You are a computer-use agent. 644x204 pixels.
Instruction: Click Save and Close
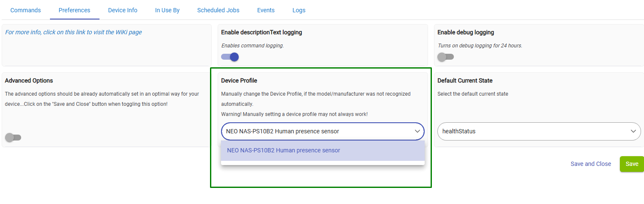(591, 164)
